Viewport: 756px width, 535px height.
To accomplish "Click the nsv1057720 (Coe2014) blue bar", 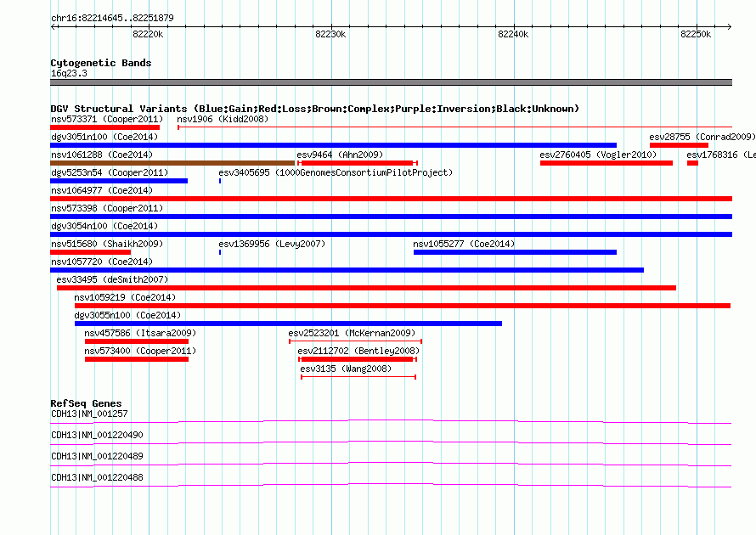I will point(347,270).
